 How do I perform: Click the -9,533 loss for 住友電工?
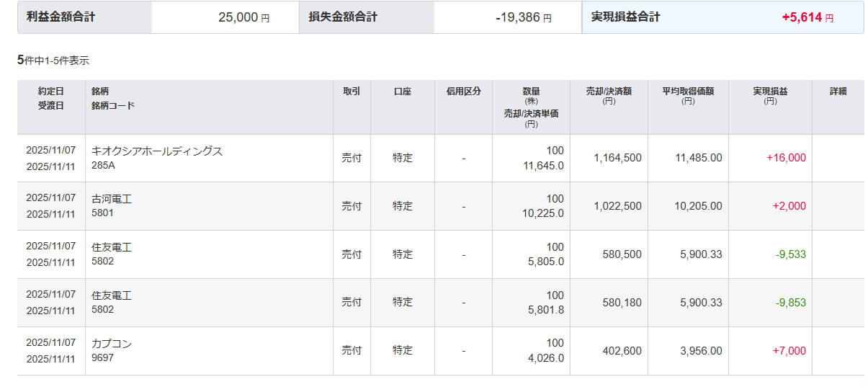790,254
